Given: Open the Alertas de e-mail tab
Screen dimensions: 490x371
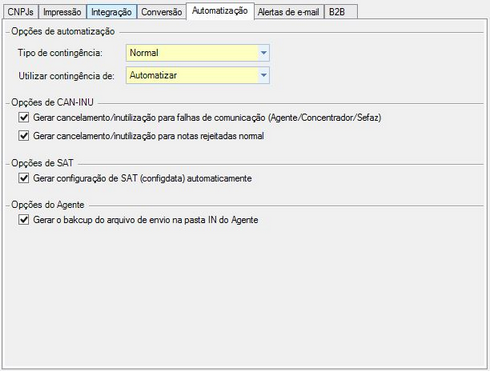Looking at the screenshot, I should click(x=289, y=12).
